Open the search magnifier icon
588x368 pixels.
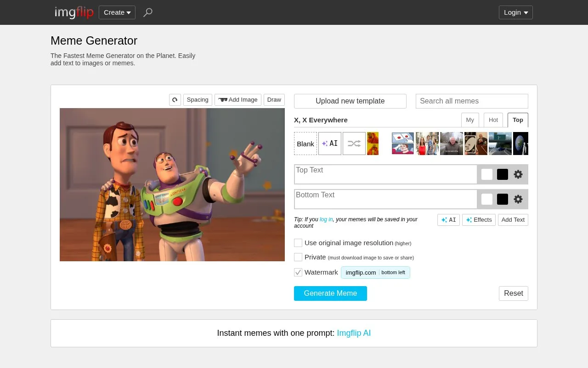[x=147, y=12]
